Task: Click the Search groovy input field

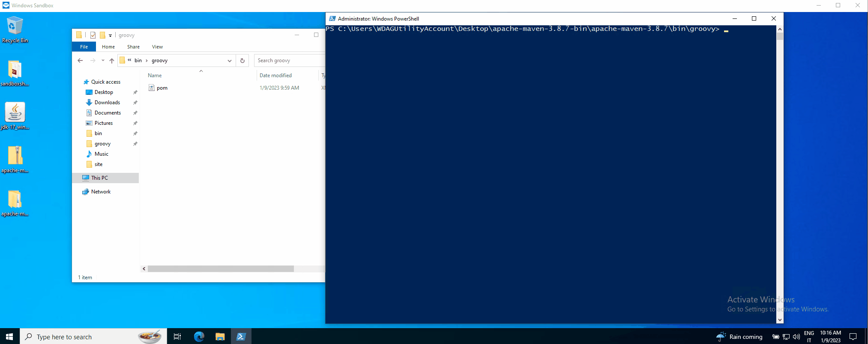Action: [x=289, y=60]
